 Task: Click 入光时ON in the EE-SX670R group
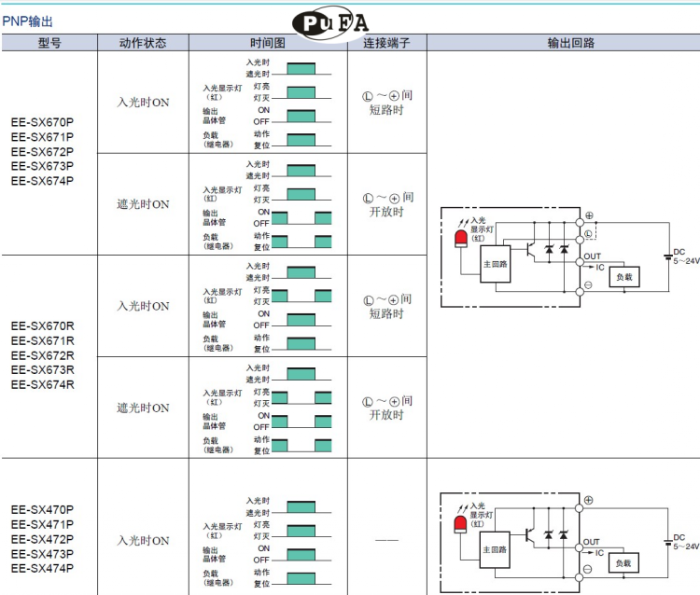143,306
